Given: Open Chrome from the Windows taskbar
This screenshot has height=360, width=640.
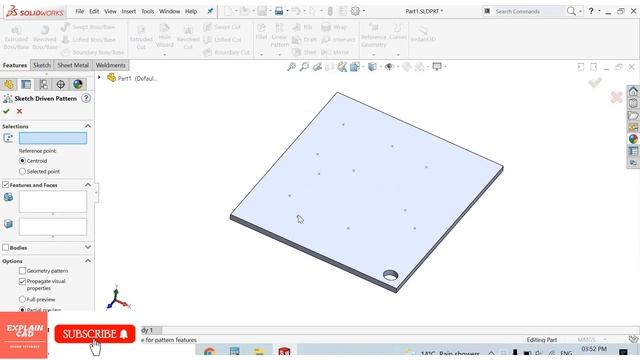Looking at the screenshot, I should pos(209,352).
